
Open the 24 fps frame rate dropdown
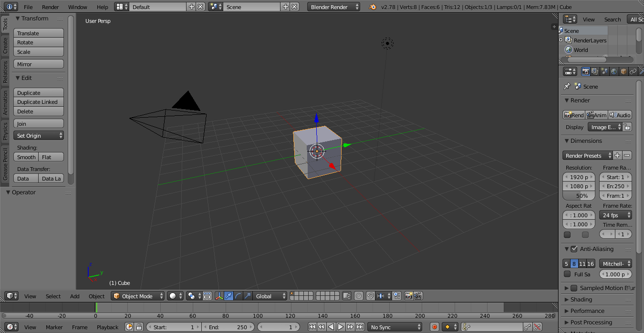click(615, 215)
